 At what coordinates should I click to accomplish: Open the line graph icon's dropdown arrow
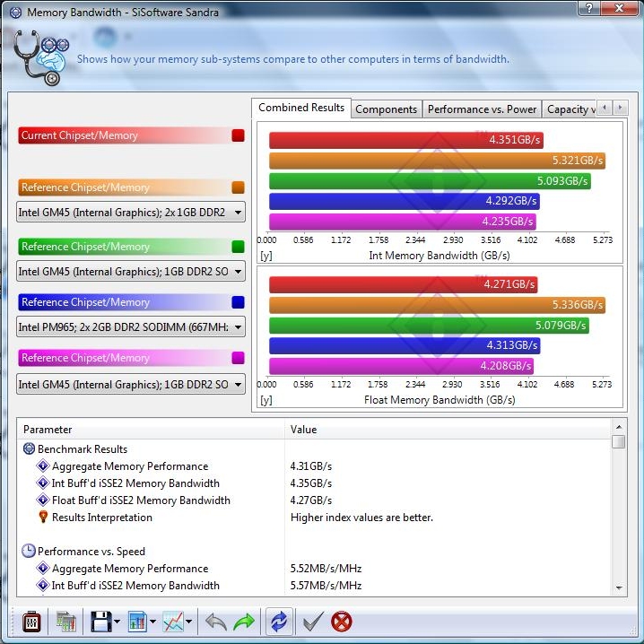189,622
